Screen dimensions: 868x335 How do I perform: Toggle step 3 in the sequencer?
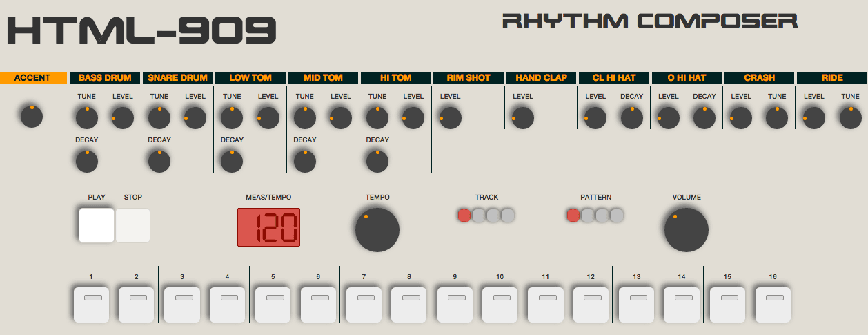coord(182,305)
